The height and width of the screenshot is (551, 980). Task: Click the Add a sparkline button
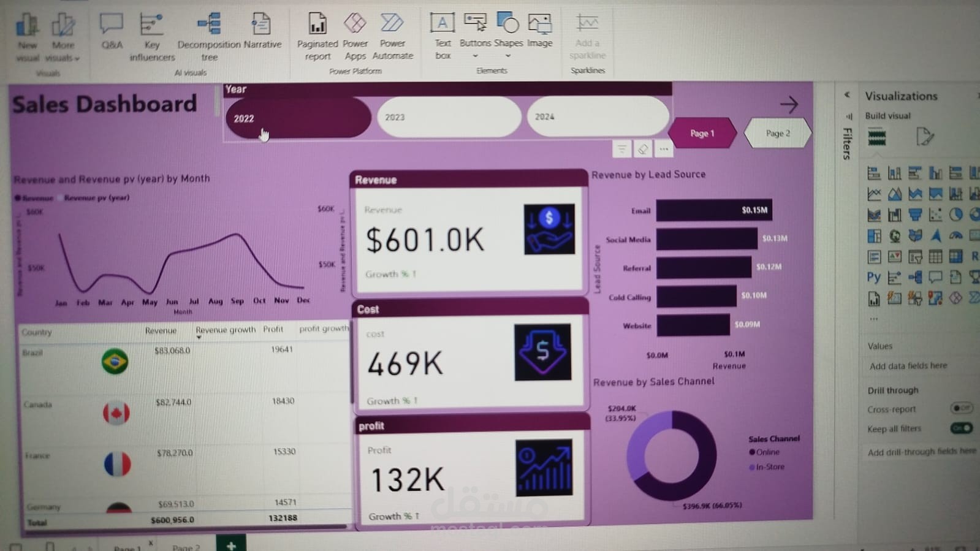tap(587, 36)
